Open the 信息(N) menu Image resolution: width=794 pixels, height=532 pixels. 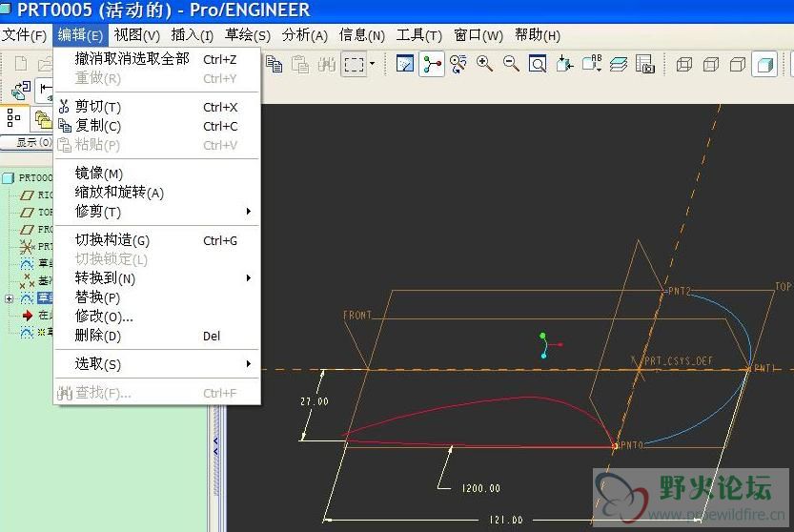pyautogui.click(x=362, y=35)
